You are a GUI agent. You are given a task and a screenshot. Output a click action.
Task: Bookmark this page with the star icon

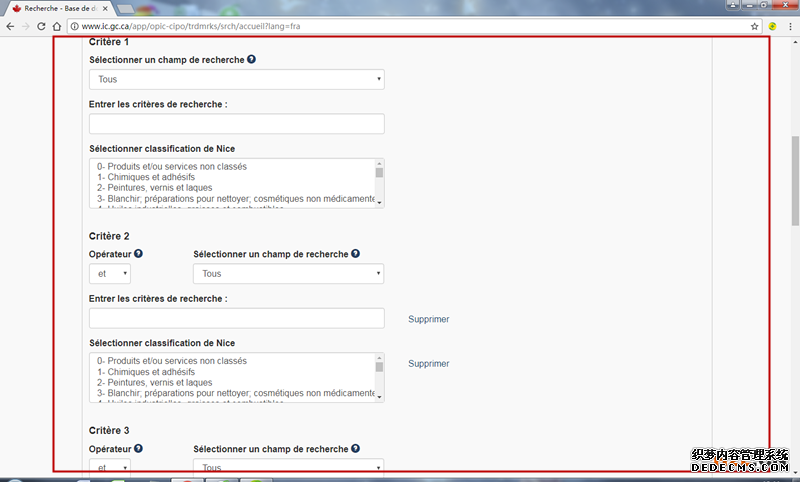click(x=755, y=25)
